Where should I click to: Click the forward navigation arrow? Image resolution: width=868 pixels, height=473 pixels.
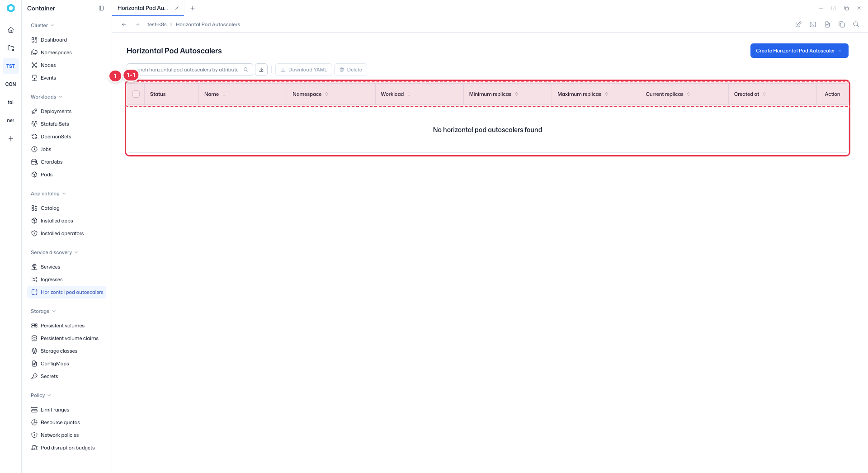137,24
